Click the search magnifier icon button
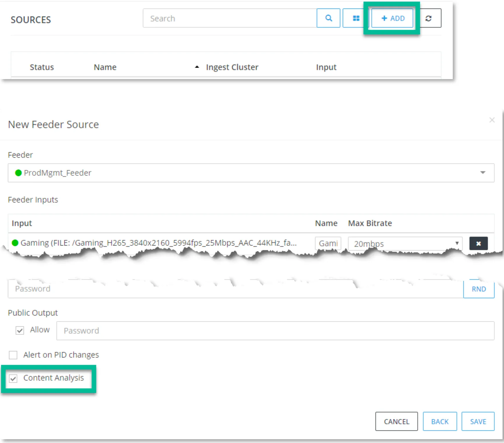504x443 pixels. [x=328, y=18]
